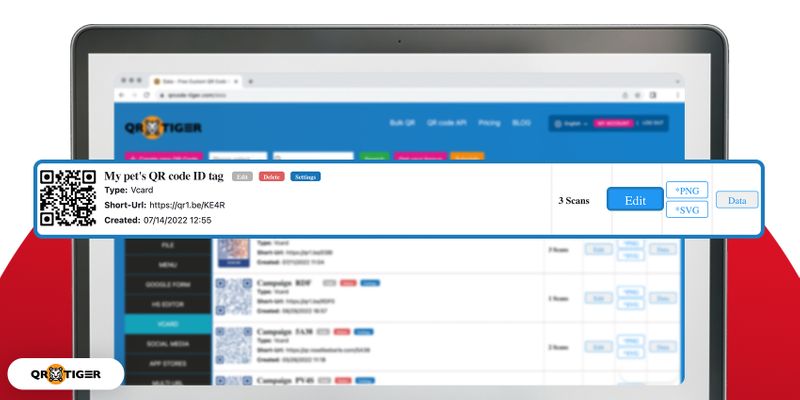Click the red Delete badge
This screenshot has width=800, height=400.
[x=271, y=177]
